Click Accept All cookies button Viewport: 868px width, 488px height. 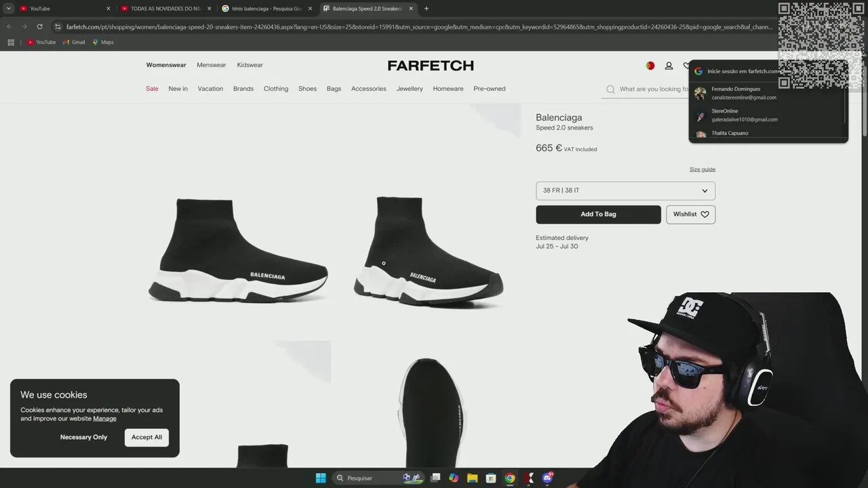coord(146,437)
